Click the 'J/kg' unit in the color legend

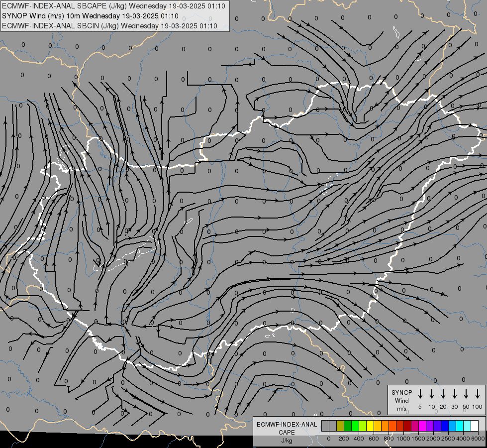(287, 441)
